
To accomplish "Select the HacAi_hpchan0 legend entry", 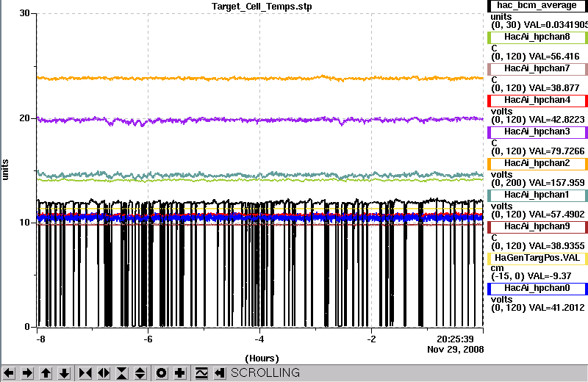I will point(537,288).
